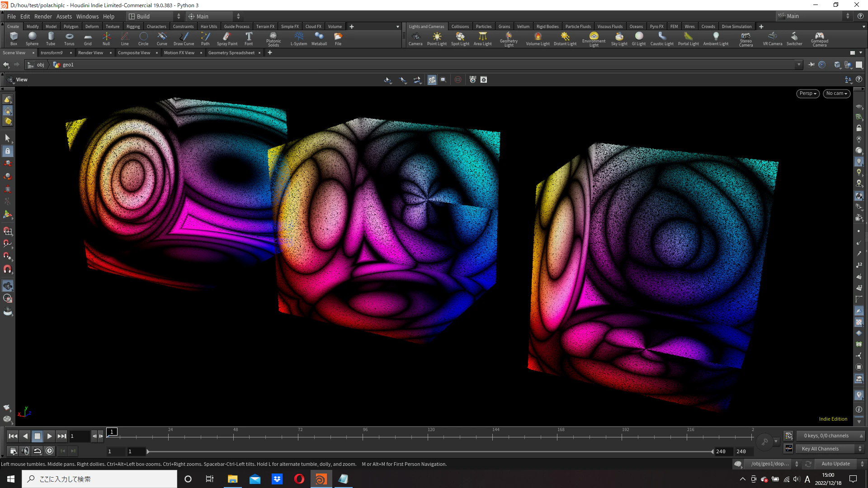Toggle realtime playback clock button

click(x=50, y=450)
